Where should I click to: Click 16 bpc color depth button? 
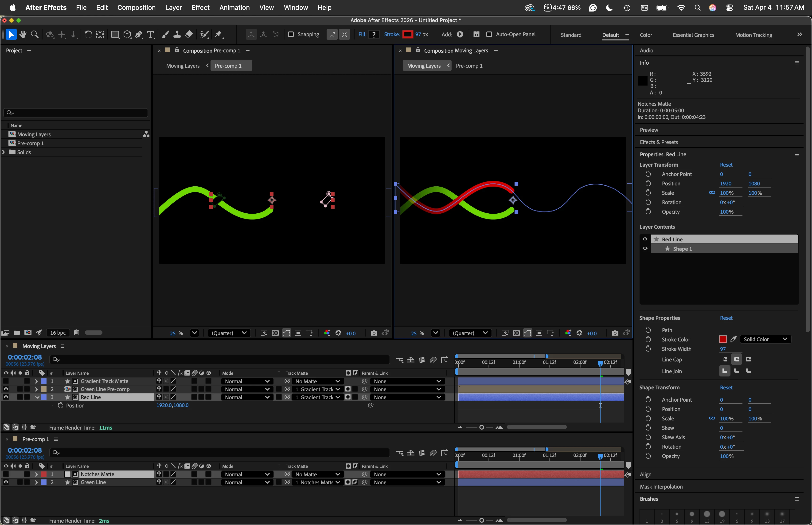[58, 333]
